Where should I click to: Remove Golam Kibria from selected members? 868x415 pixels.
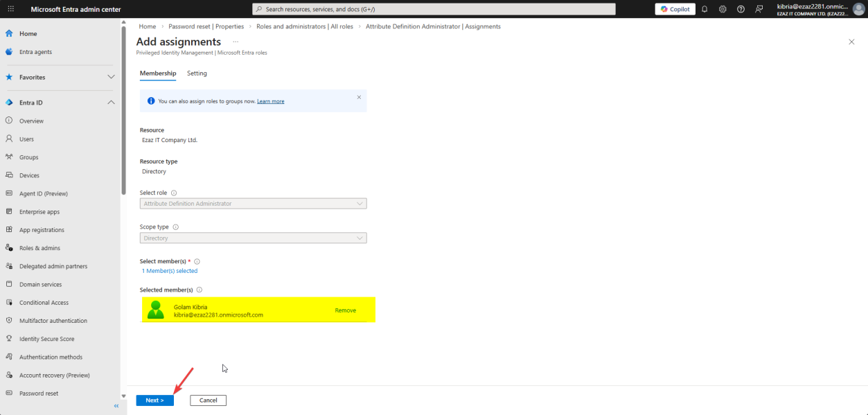point(346,310)
